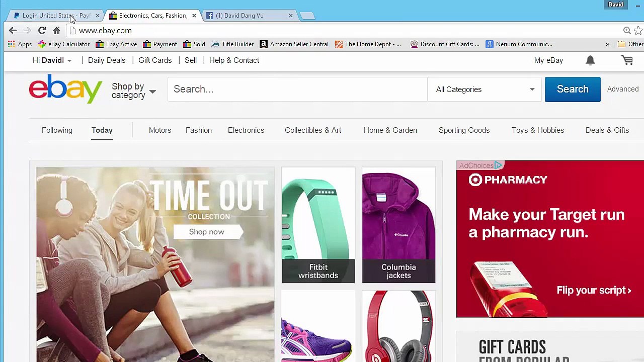Image resolution: width=644 pixels, height=362 pixels.
Task: Open the Nerium Communic... bookmark
Action: 519,44
